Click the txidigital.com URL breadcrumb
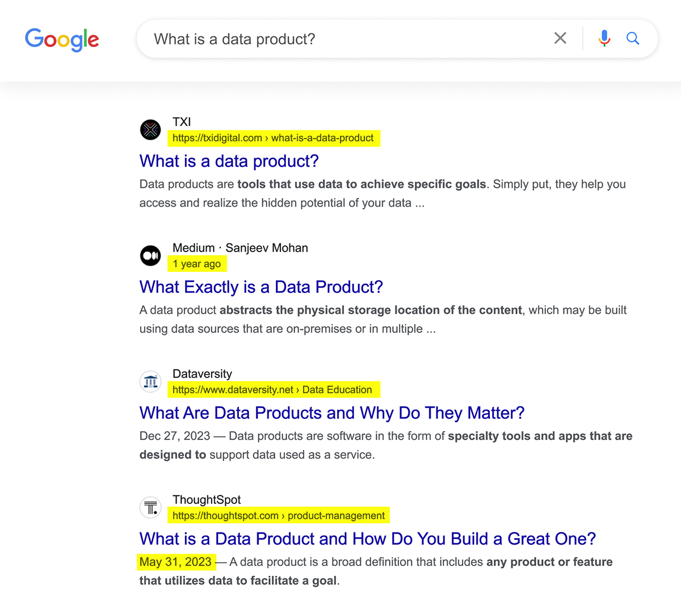 click(x=273, y=138)
